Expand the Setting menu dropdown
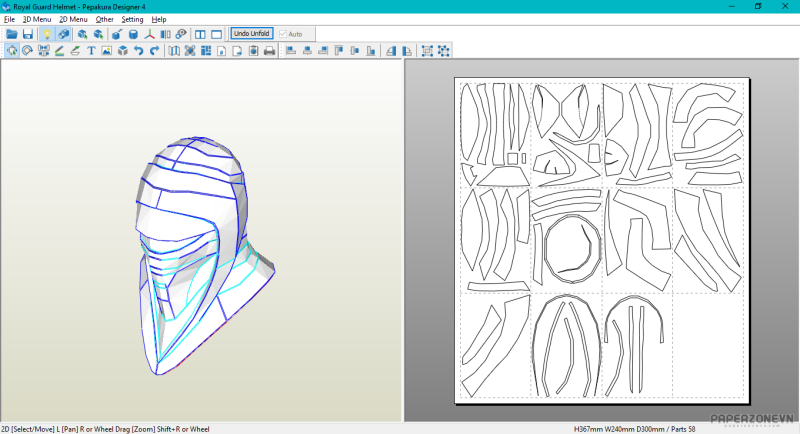This screenshot has height=434, width=800. pyautogui.click(x=132, y=19)
